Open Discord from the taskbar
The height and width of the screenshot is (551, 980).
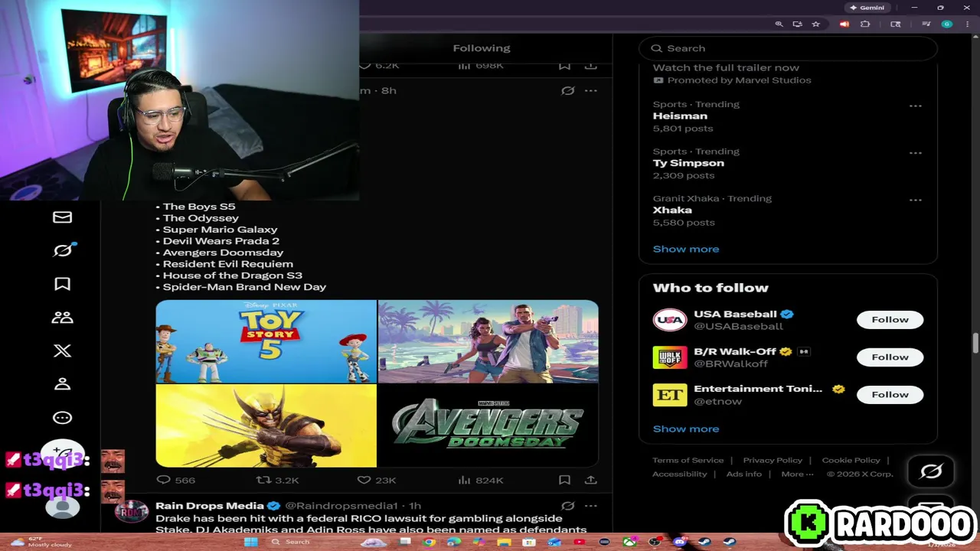coord(679,542)
